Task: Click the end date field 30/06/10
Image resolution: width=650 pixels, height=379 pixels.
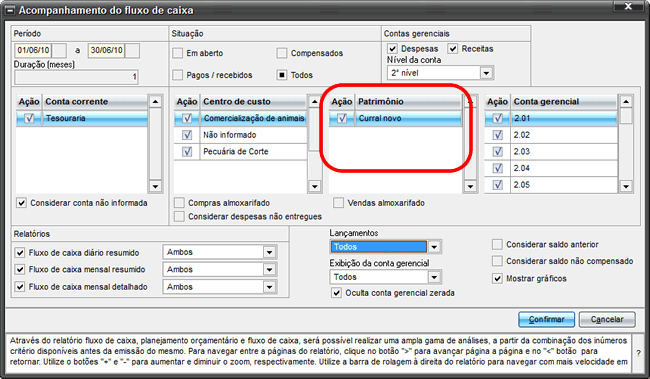Action: pyautogui.click(x=107, y=51)
